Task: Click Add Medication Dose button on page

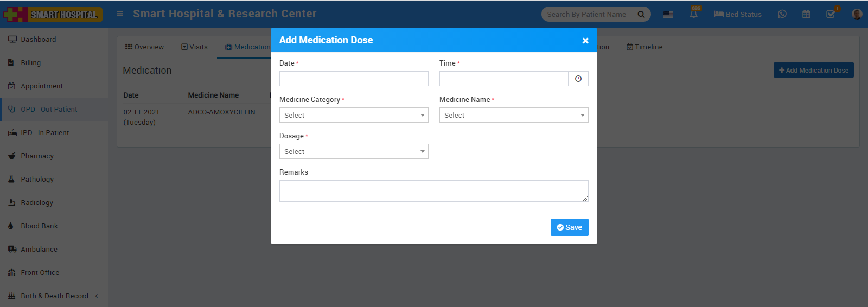Action: pyautogui.click(x=814, y=71)
